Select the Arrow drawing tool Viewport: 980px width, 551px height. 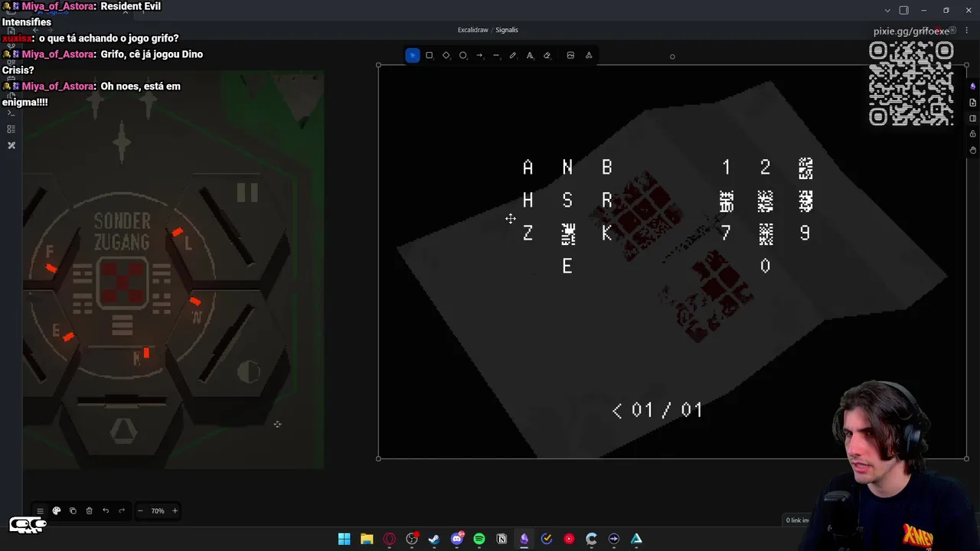click(x=479, y=55)
